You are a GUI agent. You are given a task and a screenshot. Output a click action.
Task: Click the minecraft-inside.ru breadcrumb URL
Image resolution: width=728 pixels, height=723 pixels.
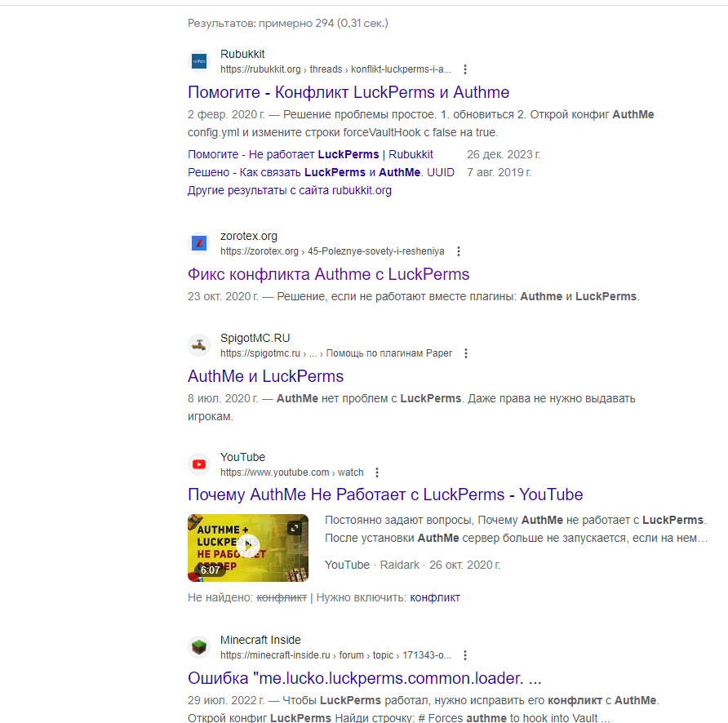(335, 655)
